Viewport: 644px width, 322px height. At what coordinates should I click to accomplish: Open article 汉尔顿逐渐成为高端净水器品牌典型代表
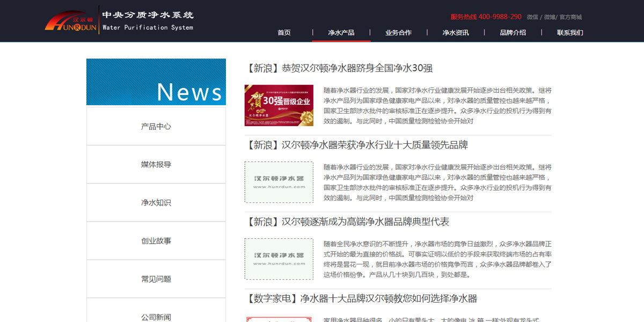pyautogui.click(x=347, y=222)
